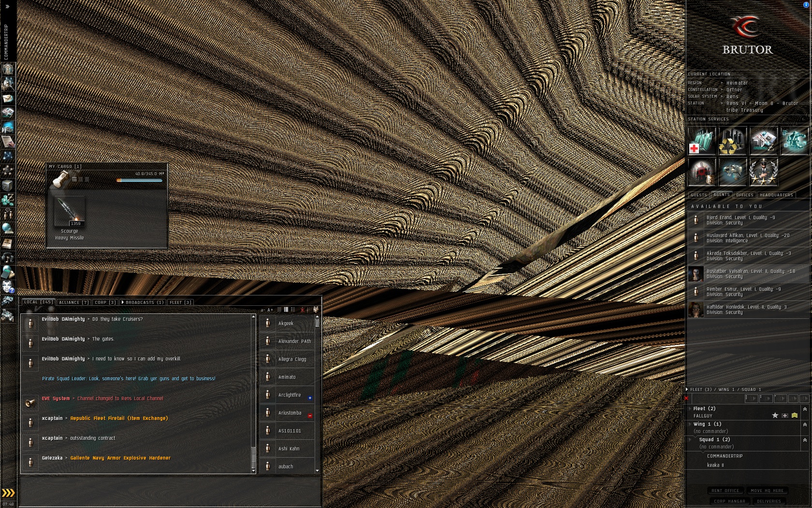
Task: Open the bounty office target icon
Action: click(702, 172)
